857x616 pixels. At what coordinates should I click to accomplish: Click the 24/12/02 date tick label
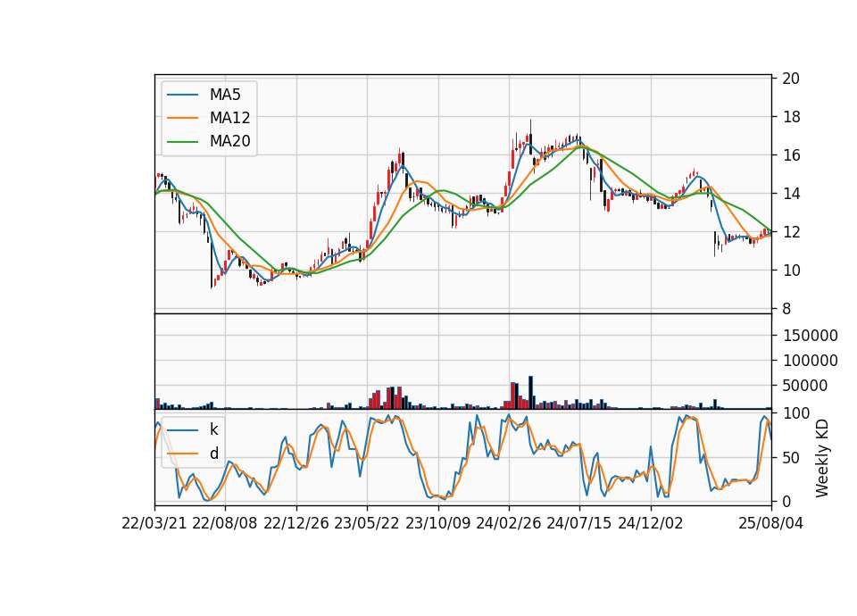pos(651,523)
